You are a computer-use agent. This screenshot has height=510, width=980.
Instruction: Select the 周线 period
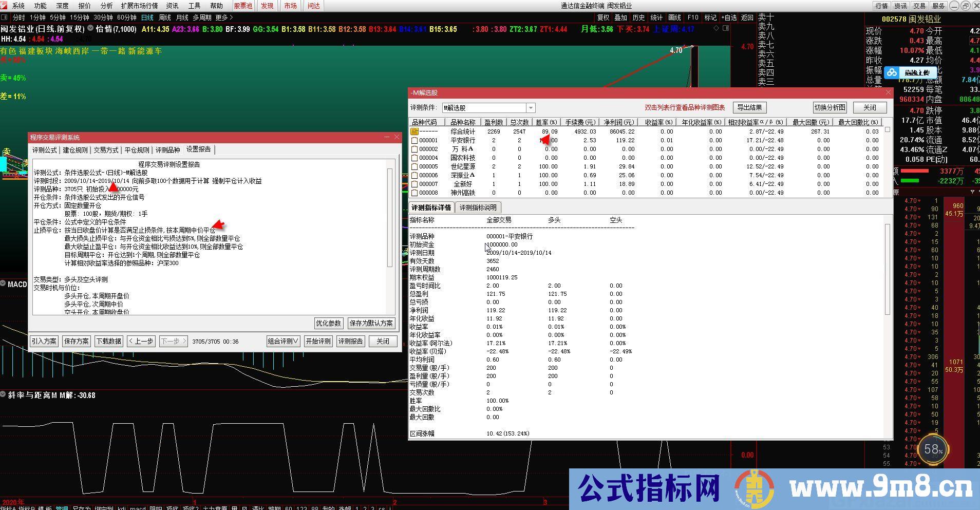coord(164,17)
